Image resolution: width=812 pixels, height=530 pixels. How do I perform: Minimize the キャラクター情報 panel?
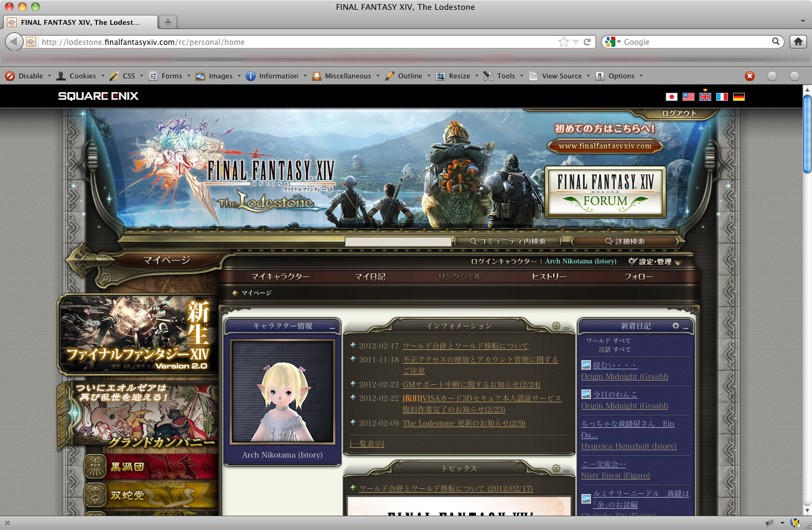coord(332,328)
